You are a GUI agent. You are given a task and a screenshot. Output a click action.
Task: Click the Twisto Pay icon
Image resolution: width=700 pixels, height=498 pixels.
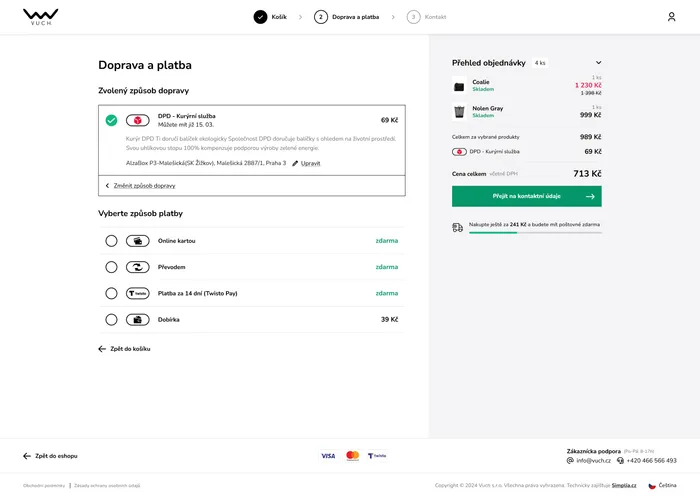(x=138, y=293)
